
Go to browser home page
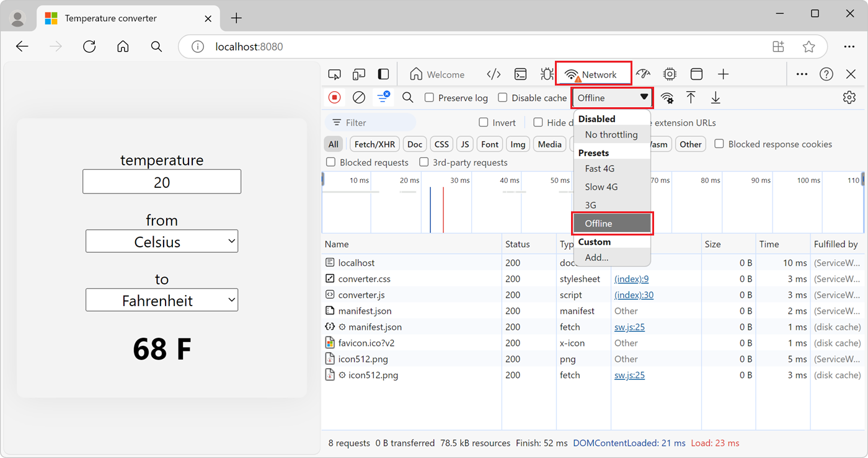123,46
